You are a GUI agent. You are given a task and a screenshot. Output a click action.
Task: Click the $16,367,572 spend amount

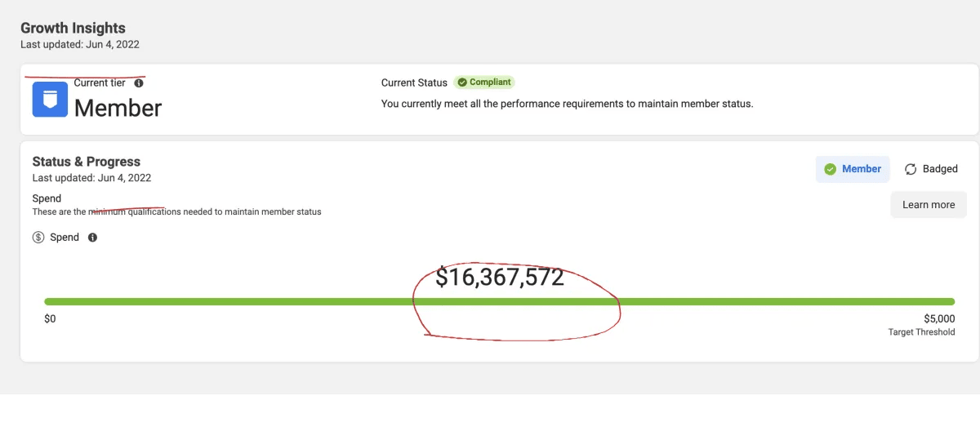click(x=500, y=278)
